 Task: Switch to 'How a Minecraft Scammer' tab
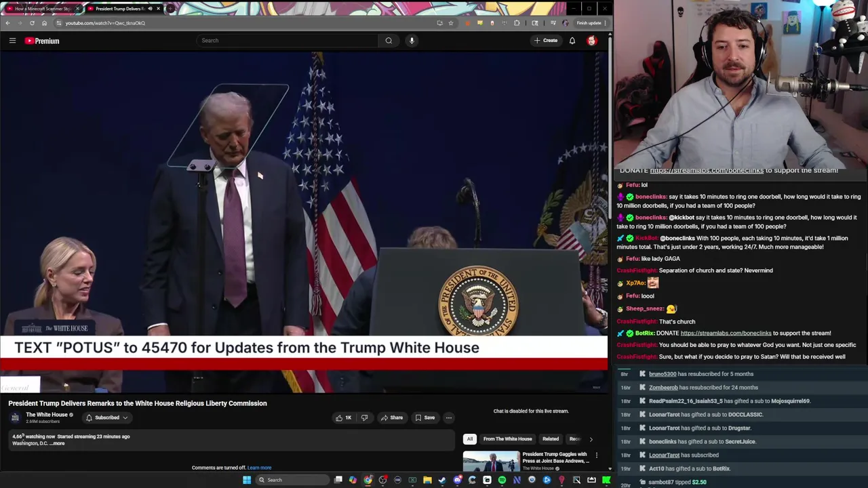pos(42,9)
